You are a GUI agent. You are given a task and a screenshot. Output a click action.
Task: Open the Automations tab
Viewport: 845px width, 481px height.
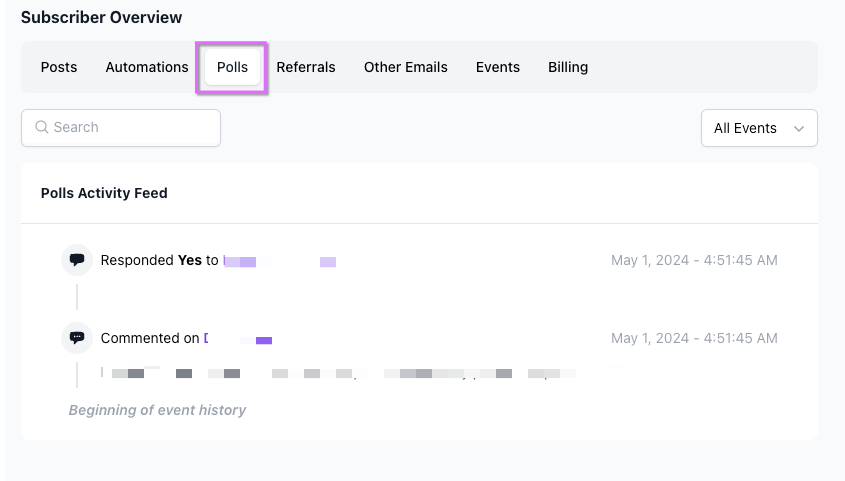pos(147,67)
